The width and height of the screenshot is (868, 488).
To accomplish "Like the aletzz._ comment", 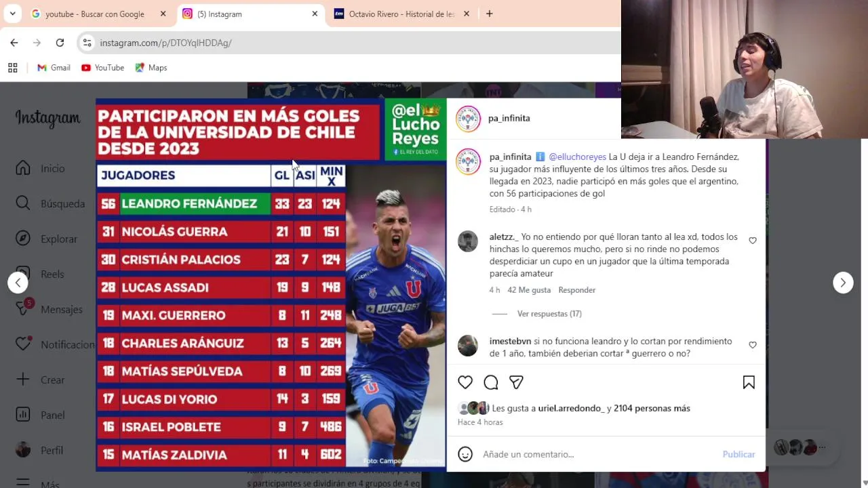I will point(753,241).
